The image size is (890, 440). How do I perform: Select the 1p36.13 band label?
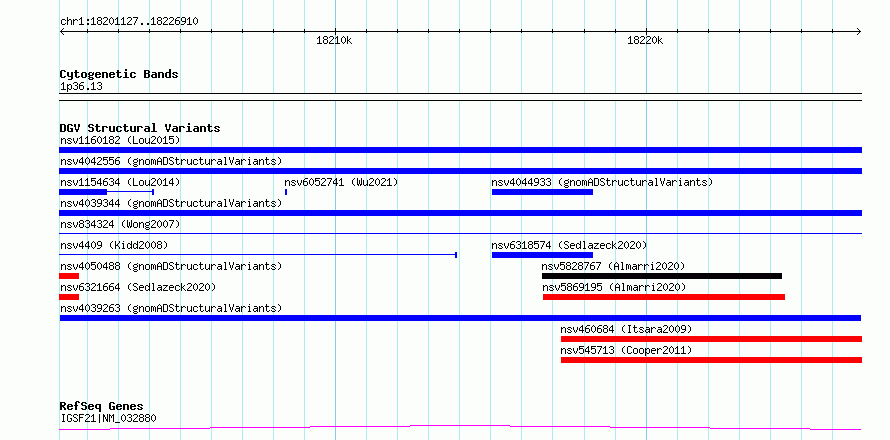(x=81, y=86)
